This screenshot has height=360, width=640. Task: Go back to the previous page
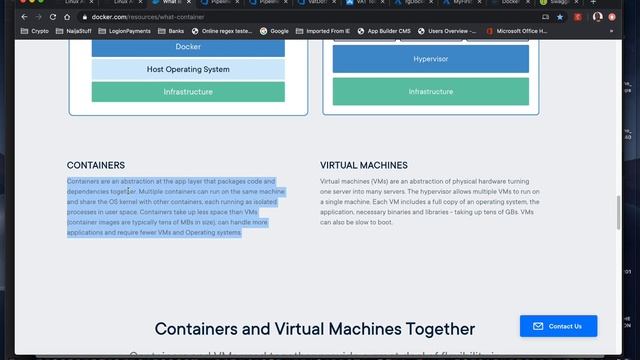tap(24, 17)
